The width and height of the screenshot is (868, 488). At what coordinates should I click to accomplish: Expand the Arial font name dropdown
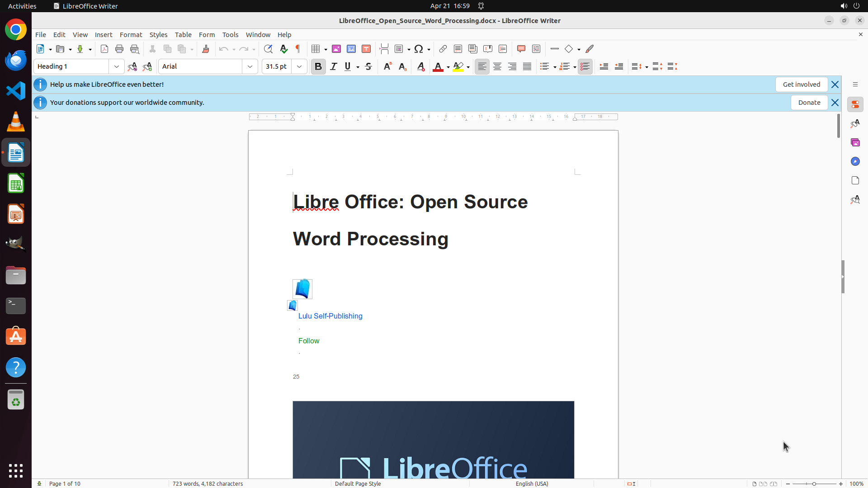tap(250, 66)
